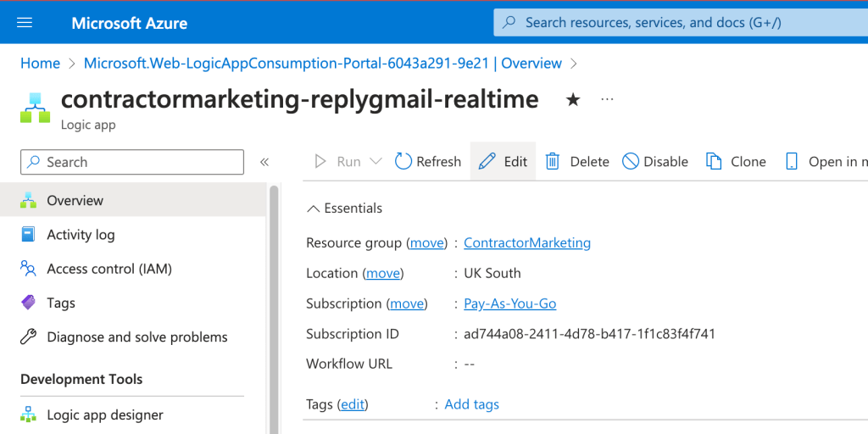Open the more options ellipsis by the title
Image resolution: width=868 pixels, height=434 pixels.
coord(607,99)
